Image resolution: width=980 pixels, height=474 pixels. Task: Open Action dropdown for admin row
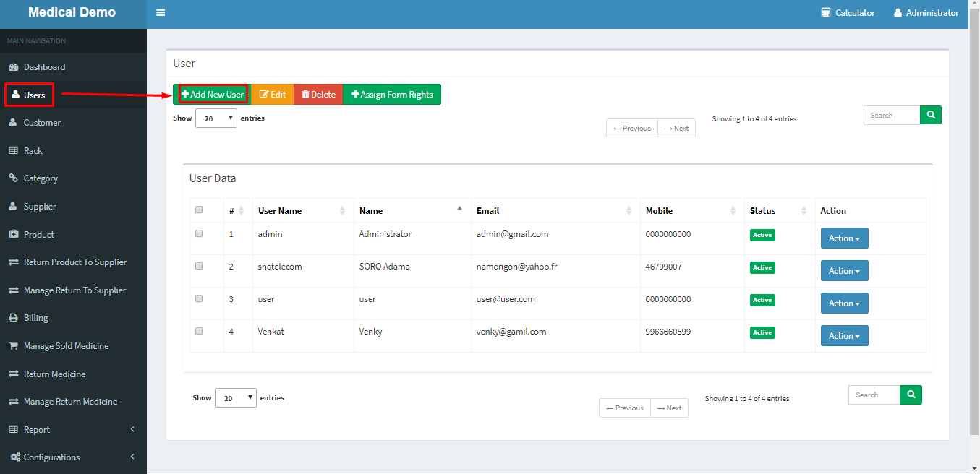(x=844, y=238)
